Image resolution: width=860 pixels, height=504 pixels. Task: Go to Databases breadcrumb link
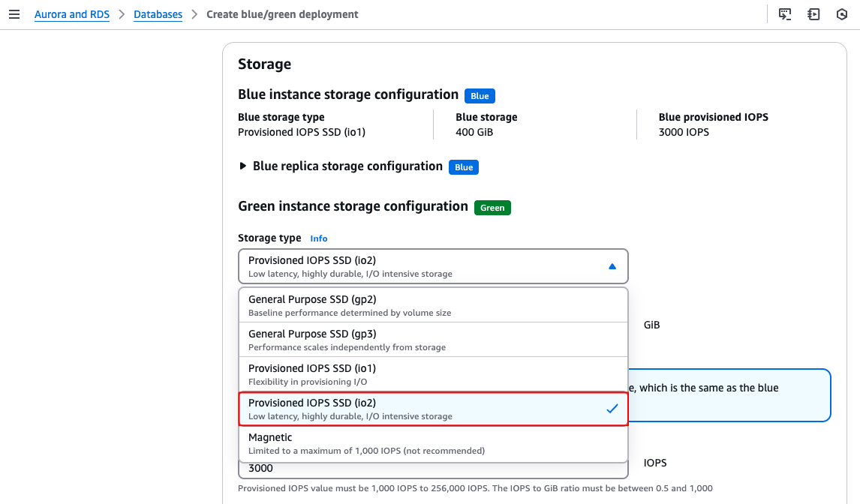(158, 14)
